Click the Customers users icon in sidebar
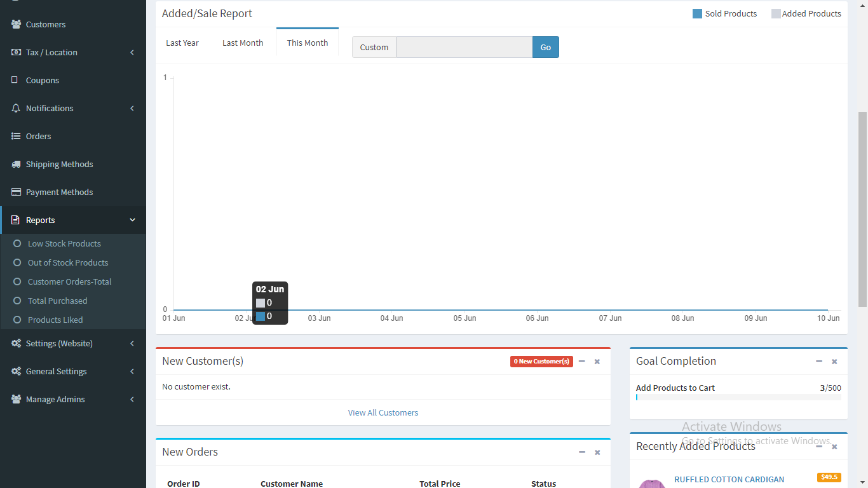The height and width of the screenshot is (488, 868). (16, 24)
